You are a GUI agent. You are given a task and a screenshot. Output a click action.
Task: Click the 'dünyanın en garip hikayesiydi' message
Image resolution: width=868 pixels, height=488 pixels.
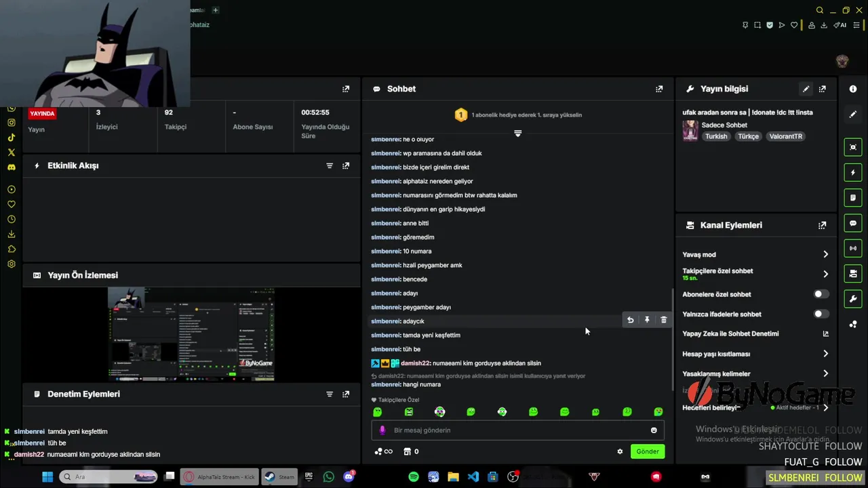coord(443,209)
